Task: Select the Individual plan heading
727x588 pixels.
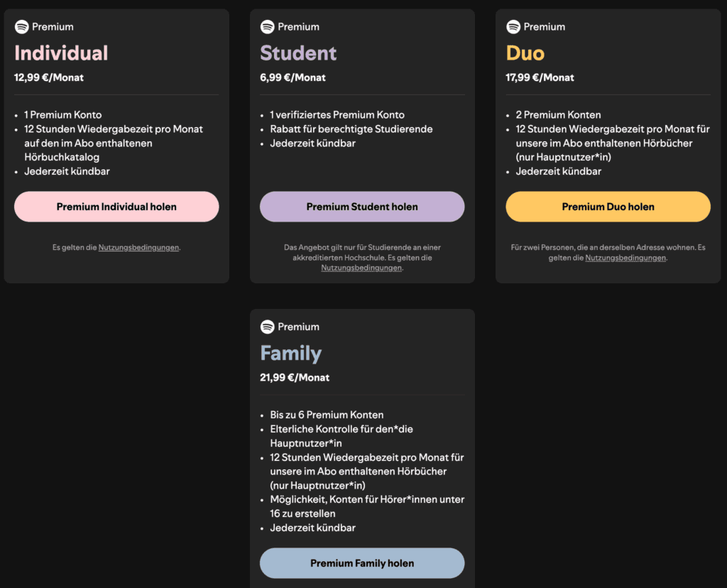Action: click(x=60, y=53)
